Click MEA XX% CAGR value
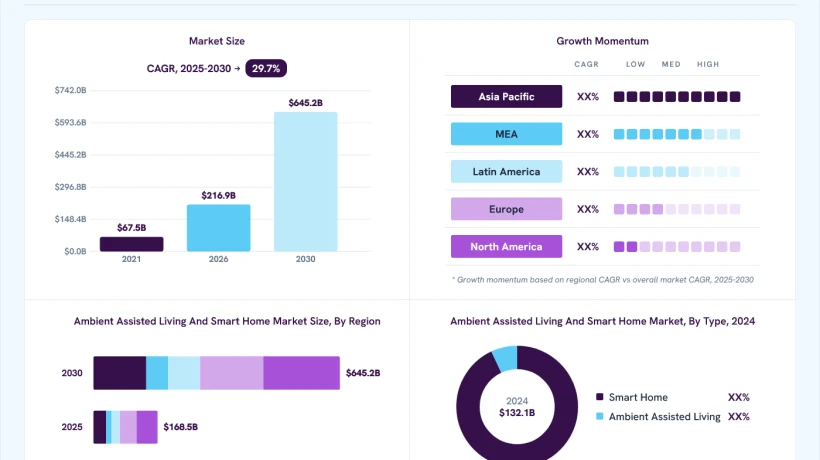Screen dimensions: 820x460 [x=588, y=134]
